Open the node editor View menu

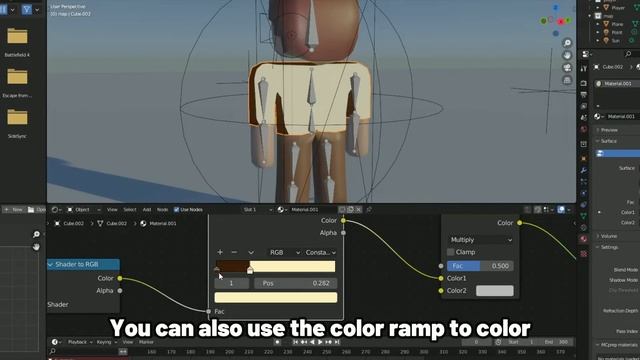pyautogui.click(x=112, y=209)
